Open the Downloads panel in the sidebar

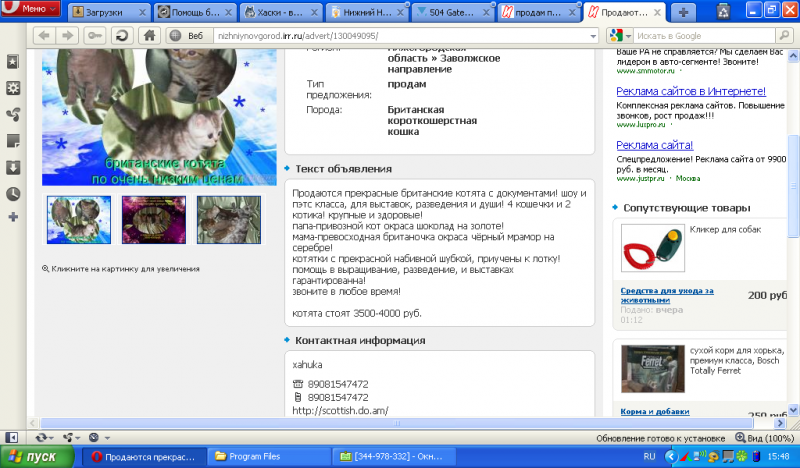tap(12, 167)
